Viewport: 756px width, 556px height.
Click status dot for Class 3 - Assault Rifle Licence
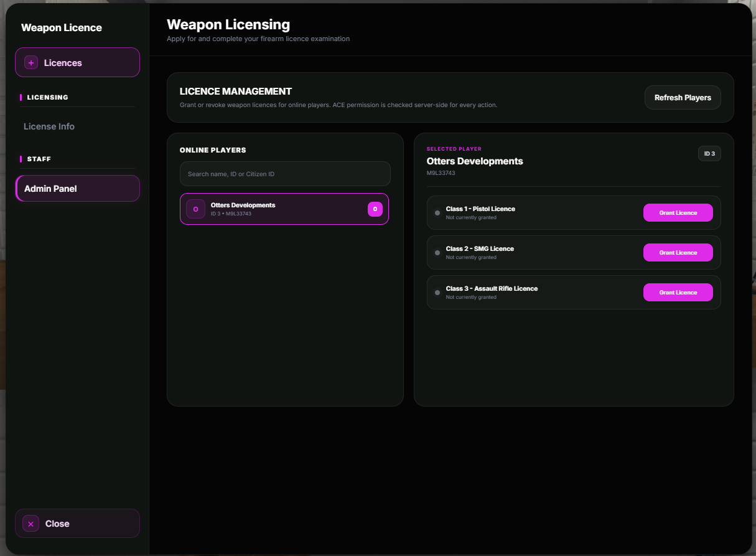[437, 293]
